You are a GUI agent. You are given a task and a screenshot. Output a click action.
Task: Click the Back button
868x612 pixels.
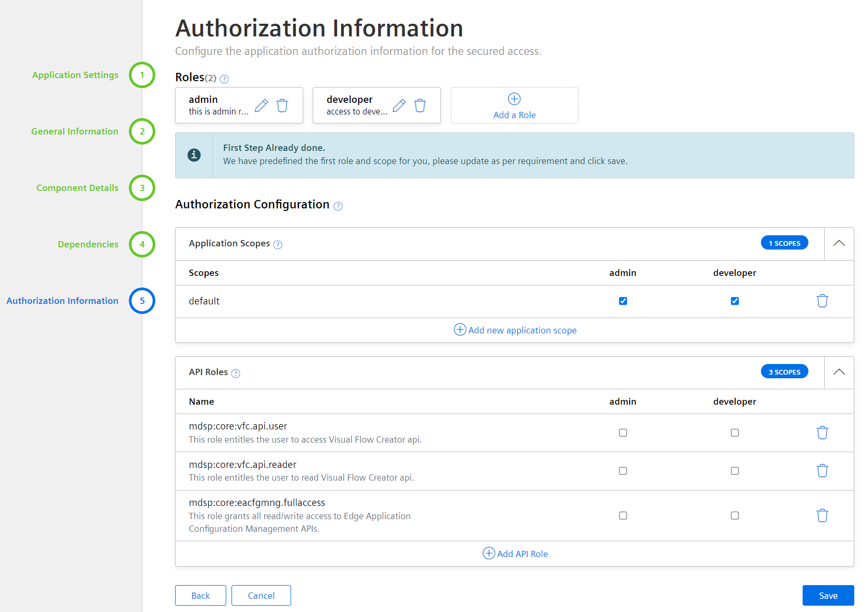pos(200,595)
